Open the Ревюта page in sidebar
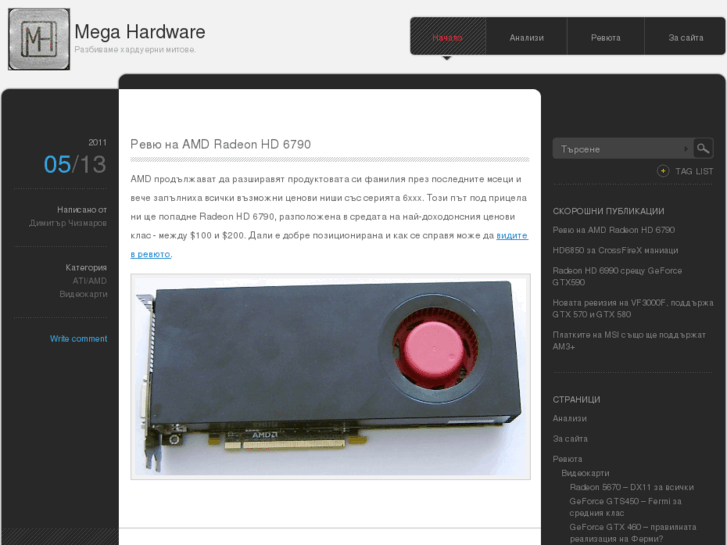This screenshot has width=727, height=545. point(567,459)
